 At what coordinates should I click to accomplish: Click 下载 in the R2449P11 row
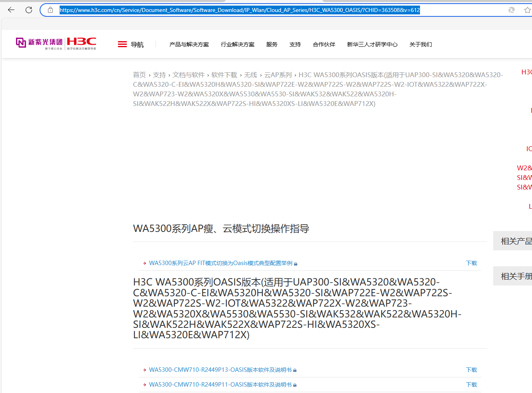coord(472,385)
